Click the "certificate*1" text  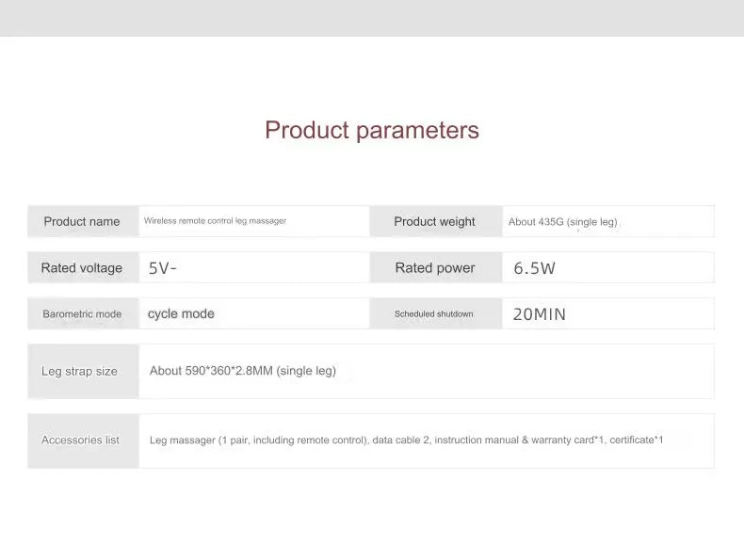[637, 440]
